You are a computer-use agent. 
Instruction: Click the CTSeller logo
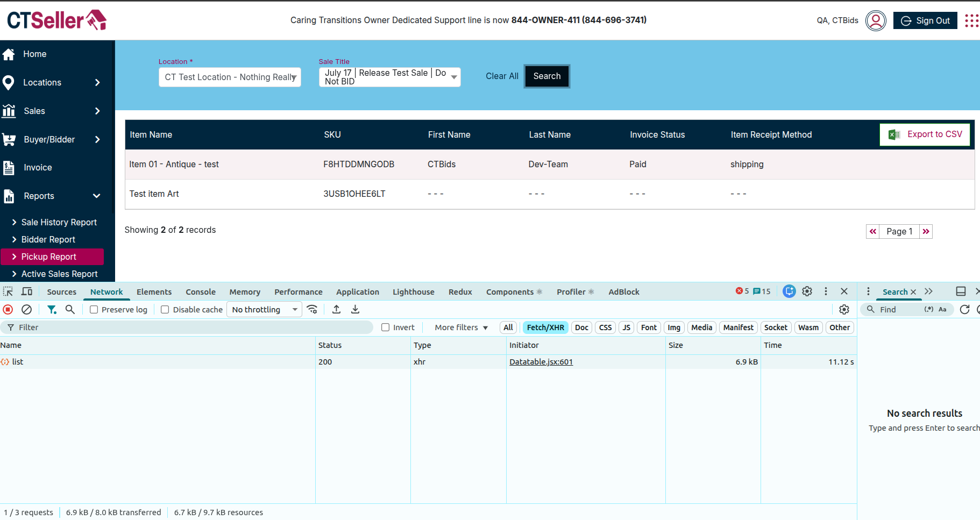coord(56,20)
